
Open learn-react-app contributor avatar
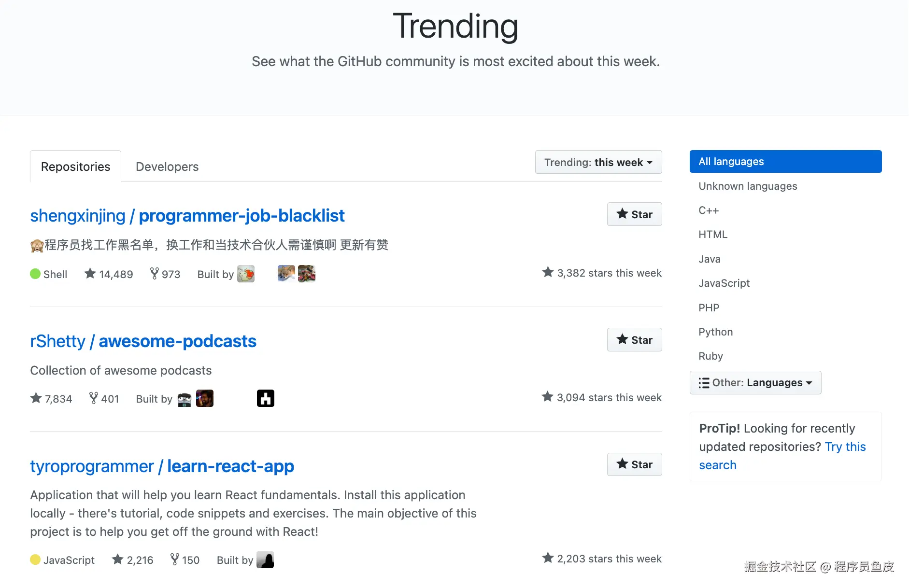265,560
